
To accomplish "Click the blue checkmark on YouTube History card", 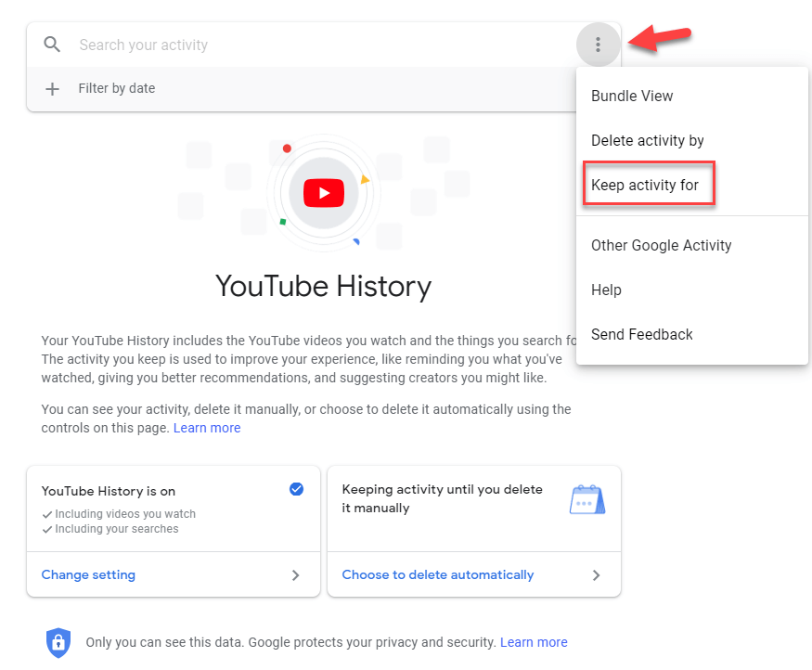I will [296, 489].
